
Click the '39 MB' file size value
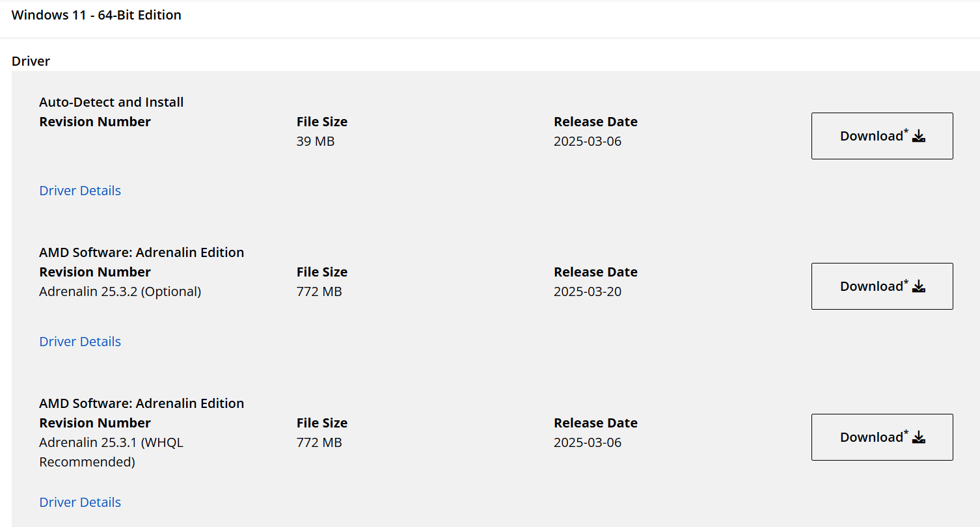[x=316, y=141]
